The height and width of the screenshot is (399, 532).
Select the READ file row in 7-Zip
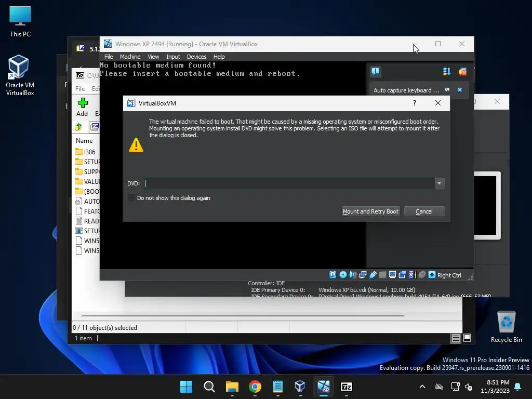pos(87,220)
